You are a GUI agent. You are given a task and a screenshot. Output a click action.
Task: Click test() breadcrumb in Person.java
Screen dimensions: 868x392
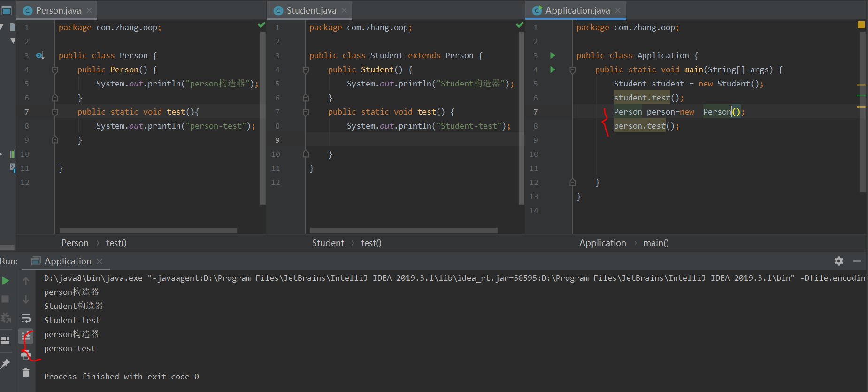click(x=116, y=243)
